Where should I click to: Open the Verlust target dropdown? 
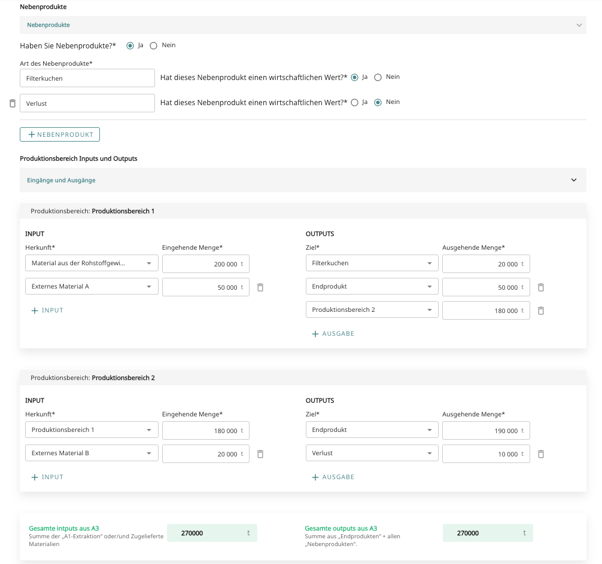point(372,453)
